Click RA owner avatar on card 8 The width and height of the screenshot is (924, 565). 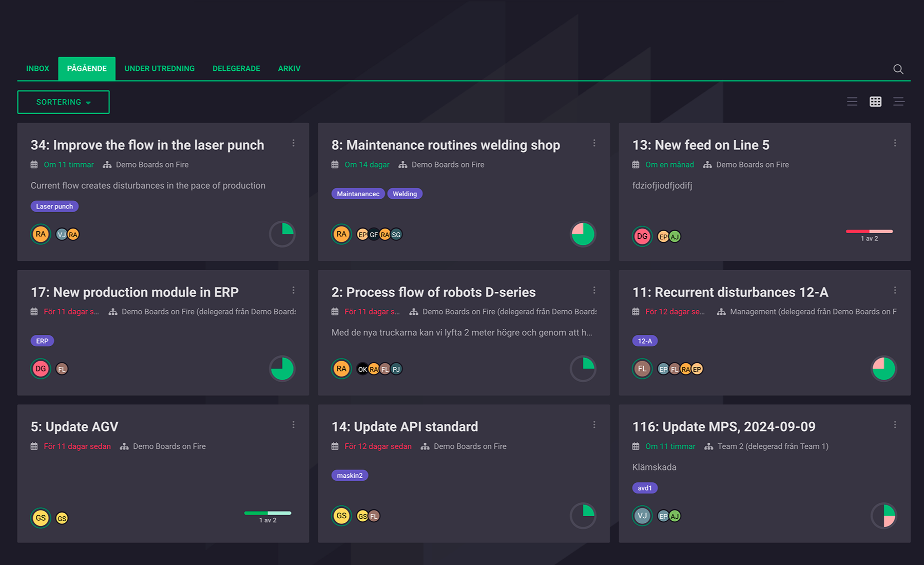(x=341, y=234)
